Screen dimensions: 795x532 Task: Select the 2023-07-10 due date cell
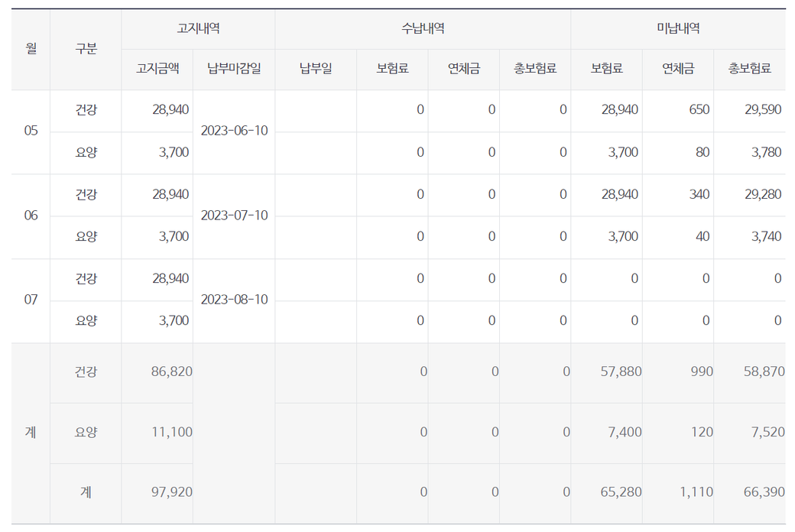(x=234, y=216)
